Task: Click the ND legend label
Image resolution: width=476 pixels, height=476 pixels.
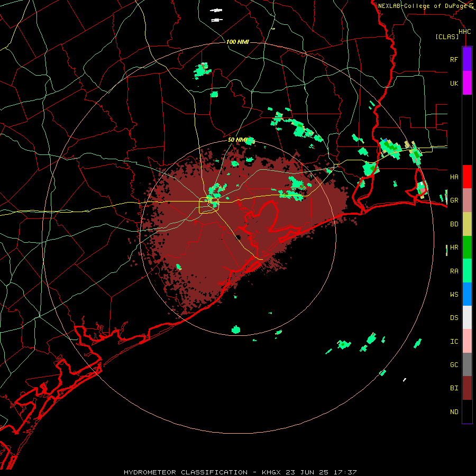Action: point(454,412)
